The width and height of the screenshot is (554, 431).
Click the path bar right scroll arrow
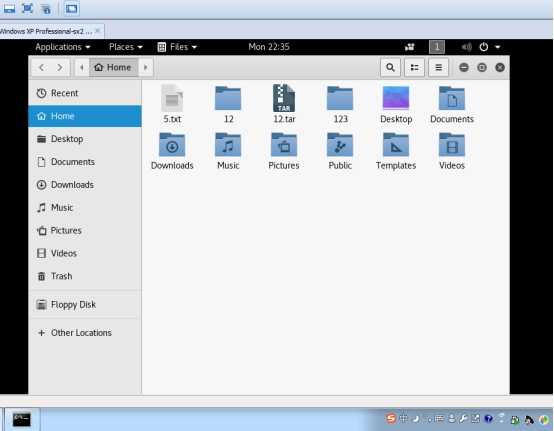click(x=146, y=67)
